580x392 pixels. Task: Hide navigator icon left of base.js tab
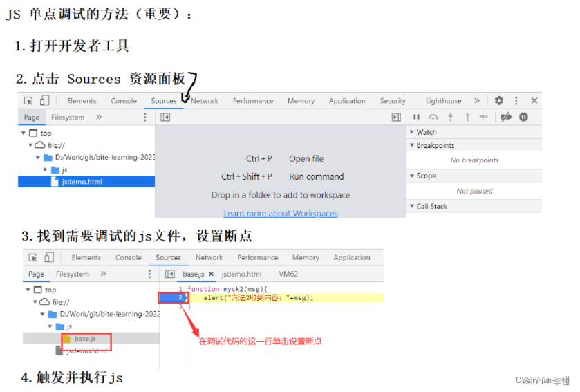coord(170,274)
